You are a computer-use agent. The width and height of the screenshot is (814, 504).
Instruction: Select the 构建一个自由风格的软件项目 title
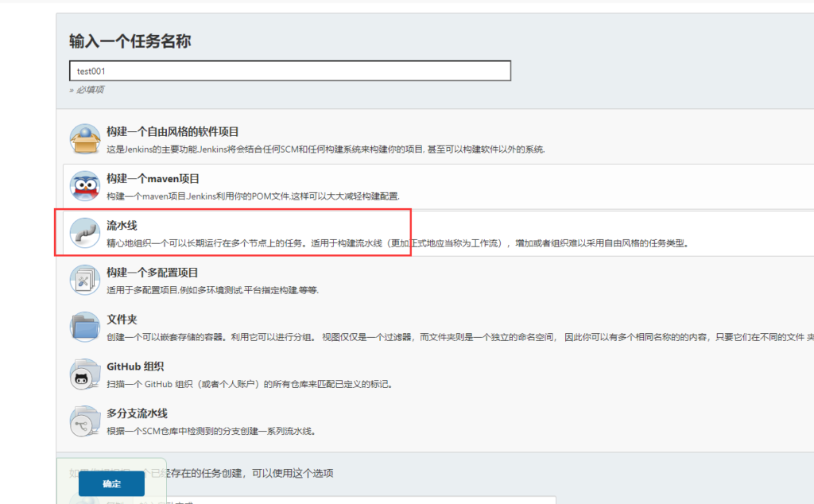tap(172, 132)
